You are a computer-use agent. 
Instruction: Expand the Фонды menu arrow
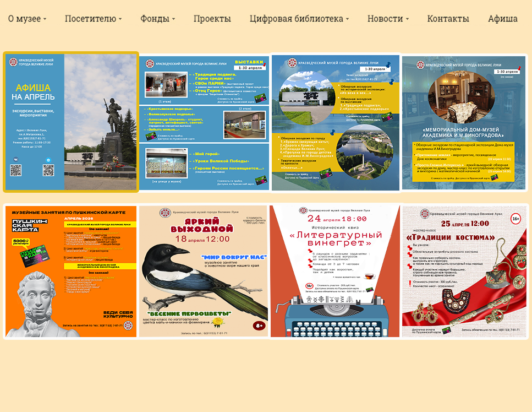(173, 19)
